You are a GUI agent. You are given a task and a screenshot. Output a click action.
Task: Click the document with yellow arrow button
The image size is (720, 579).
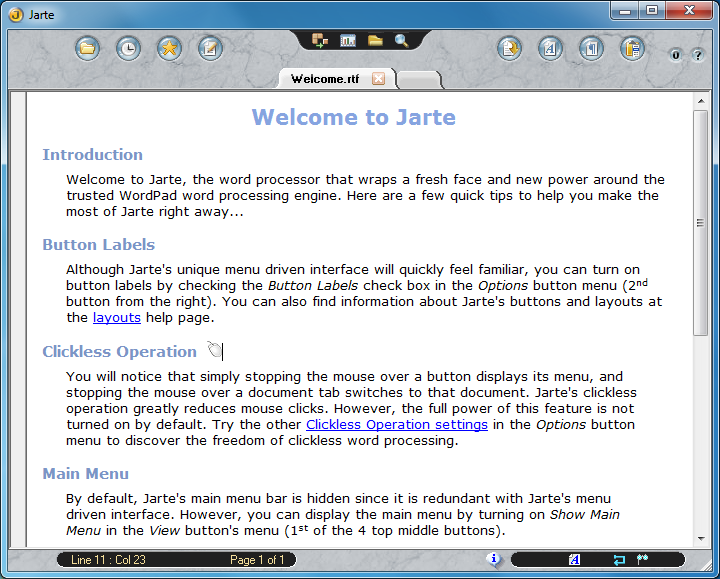tap(509, 48)
